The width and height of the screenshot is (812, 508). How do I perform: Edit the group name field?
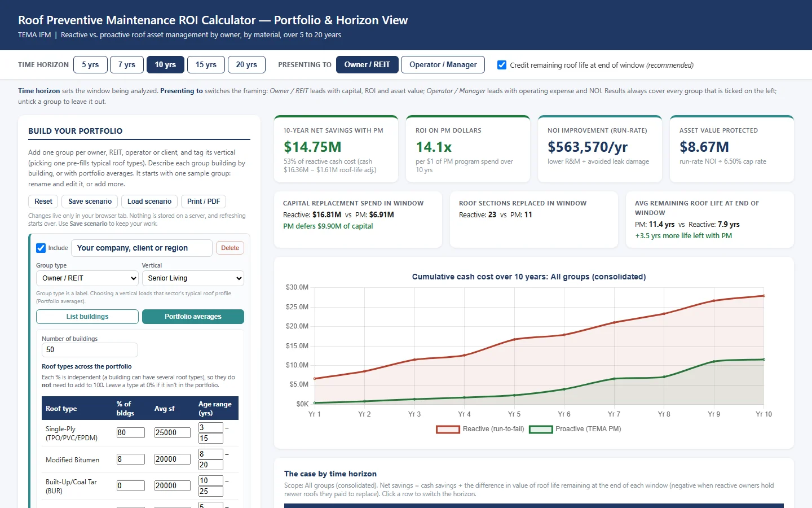click(x=142, y=248)
